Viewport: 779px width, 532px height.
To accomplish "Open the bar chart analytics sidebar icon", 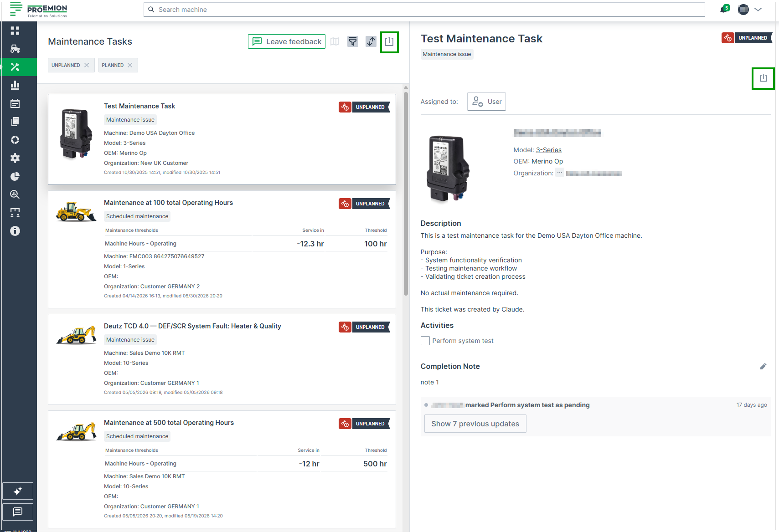I will click(x=15, y=85).
